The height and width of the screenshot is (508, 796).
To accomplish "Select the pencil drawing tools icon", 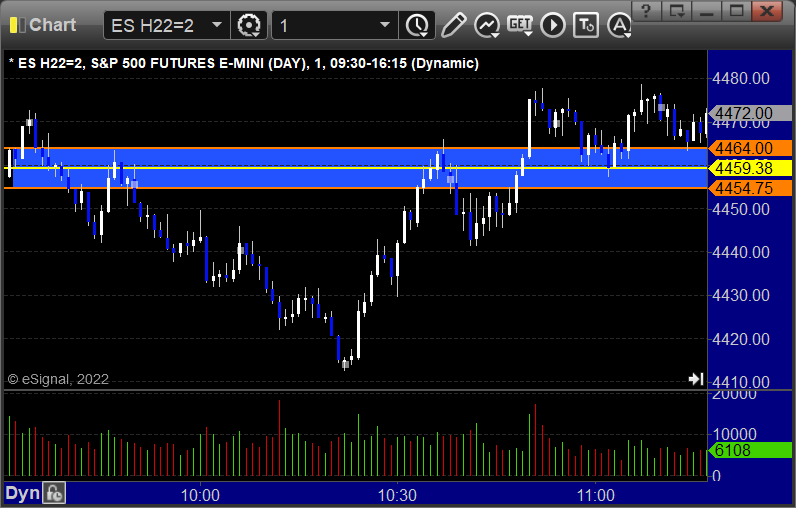I will [453, 25].
